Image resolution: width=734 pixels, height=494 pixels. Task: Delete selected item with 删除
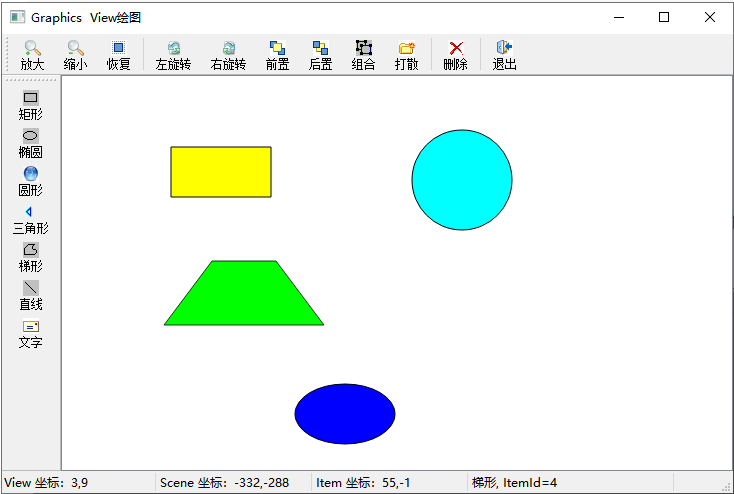click(x=456, y=55)
